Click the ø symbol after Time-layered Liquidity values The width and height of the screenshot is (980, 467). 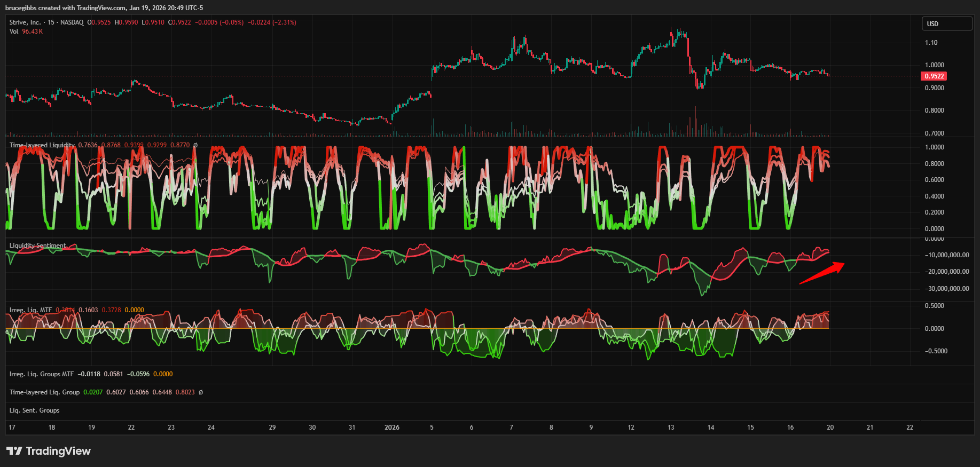[195, 145]
